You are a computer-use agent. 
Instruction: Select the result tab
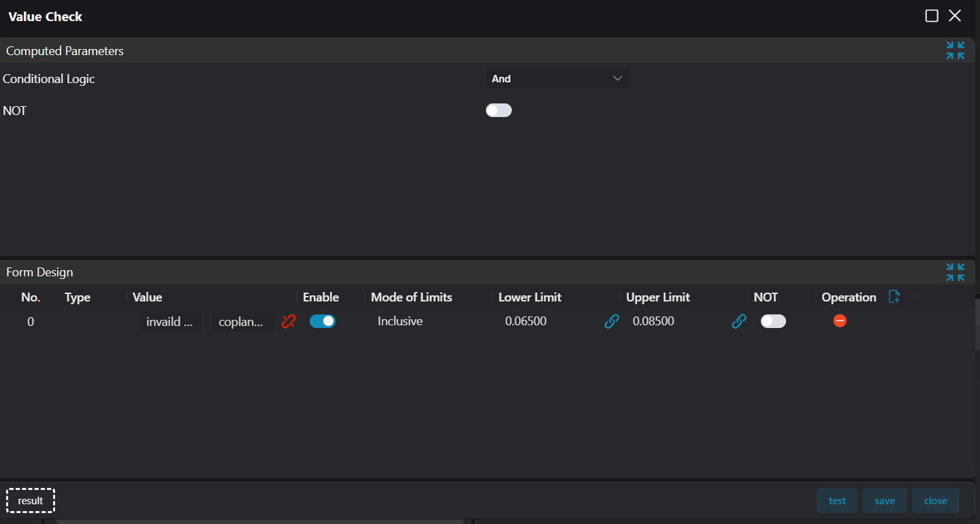[x=31, y=501]
